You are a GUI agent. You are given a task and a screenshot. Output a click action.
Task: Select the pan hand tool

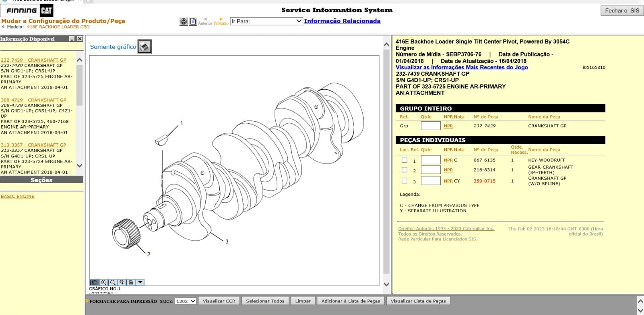tap(95, 282)
